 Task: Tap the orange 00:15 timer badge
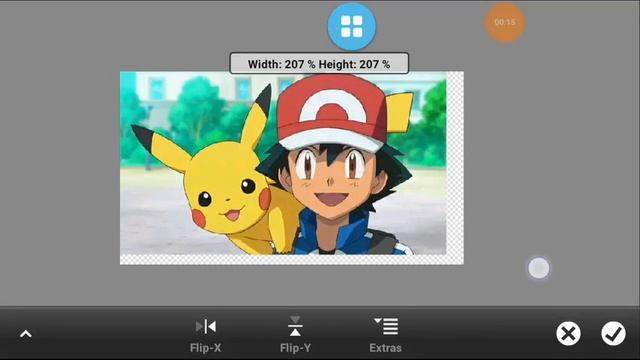click(x=504, y=22)
